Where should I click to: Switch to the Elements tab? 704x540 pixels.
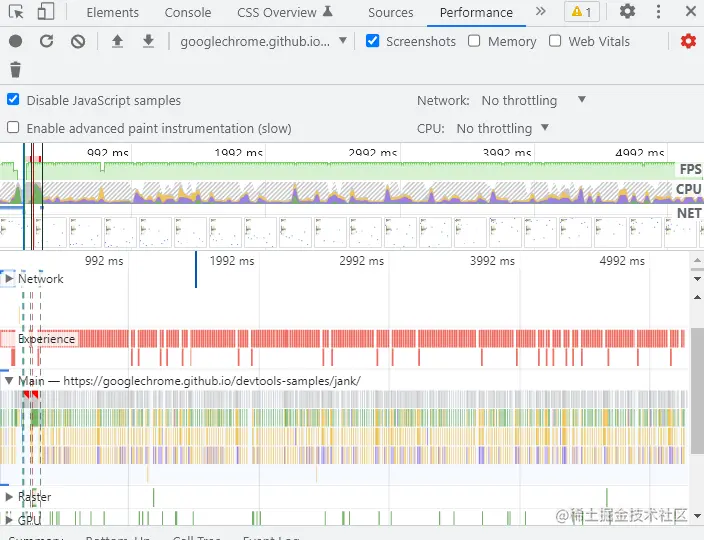click(112, 13)
